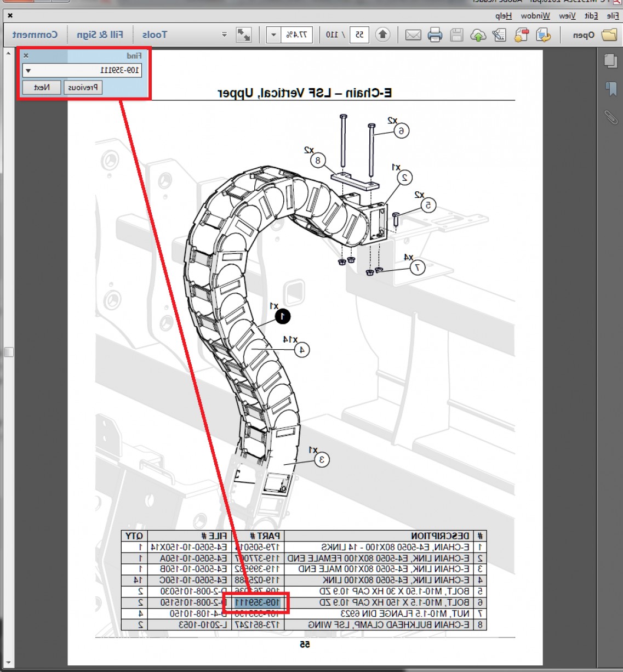Toggle the Comment pane
Image resolution: width=623 pixels, height=672 pixels.
point(35,35)
